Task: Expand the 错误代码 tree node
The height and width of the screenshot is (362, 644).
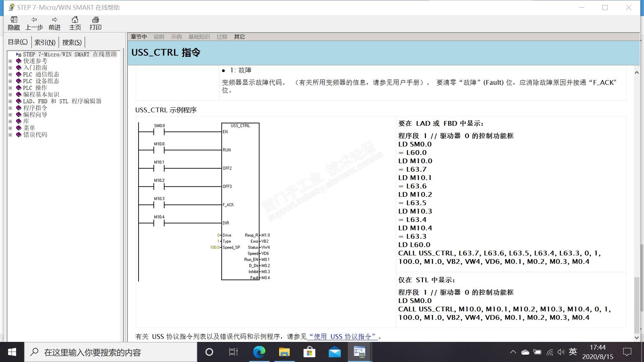Action: 10,135
